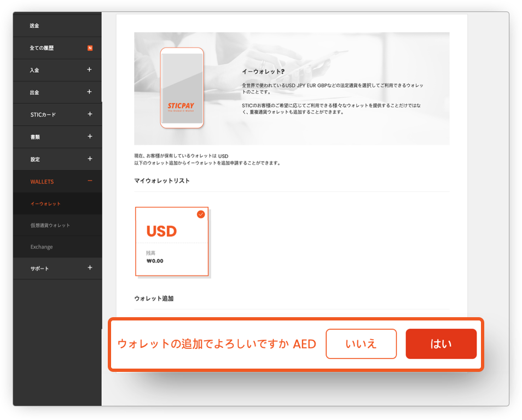Click the はい confirm button
Image resolution: width=522 pixels, height=420 pixels.
coord(441,344)
